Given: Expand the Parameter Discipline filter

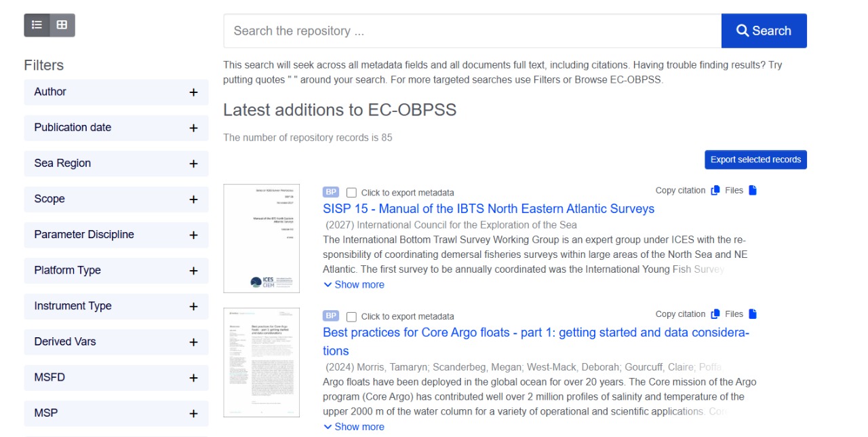Looking at the screenshot, I should [x=193, y=235].
